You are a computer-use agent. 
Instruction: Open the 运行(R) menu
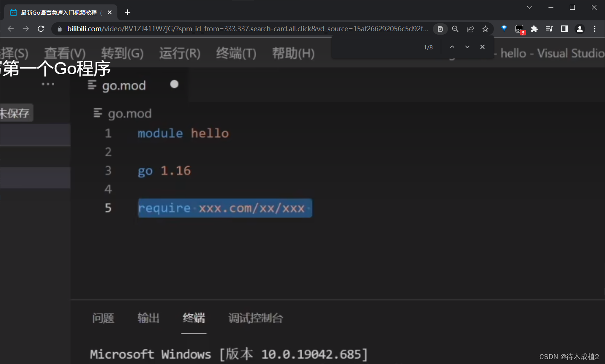[x=180, y=53]
